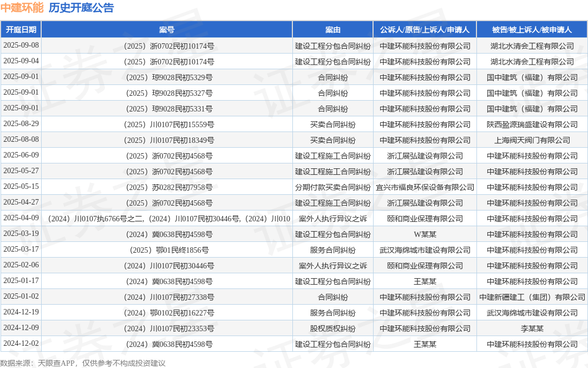Click the 历史开庭公告 heading
Image resolution: width=588 pixels, height=368 pixels.
[81, 8]
